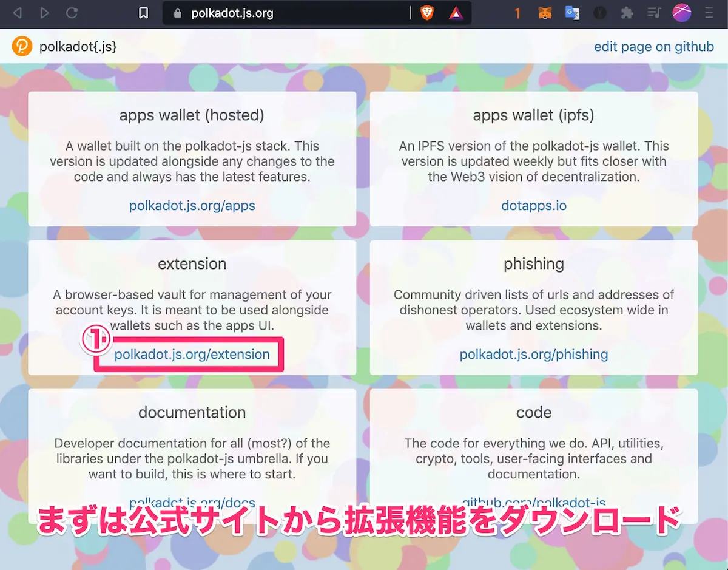Click the forward navigation arrow
This screenshot has height=570, width=728.
pyautogui.click(x=44, y=13)
